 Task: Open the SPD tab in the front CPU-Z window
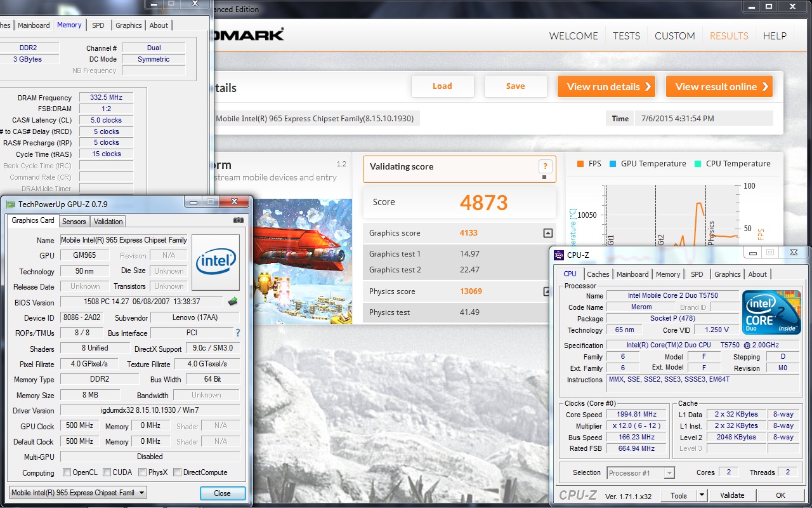697,274
